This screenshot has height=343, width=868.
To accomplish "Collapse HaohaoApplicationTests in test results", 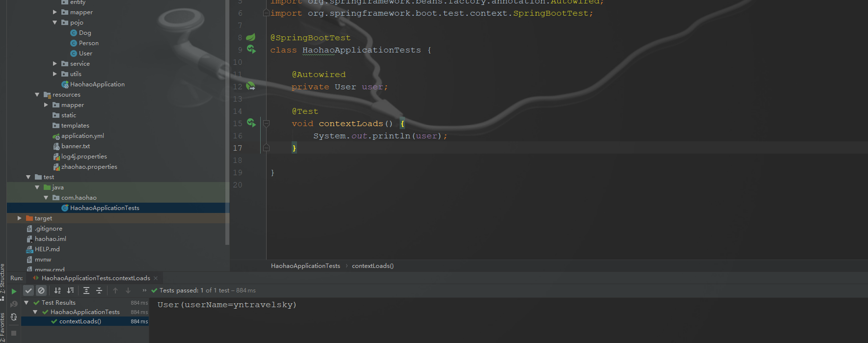I will tap(35, 312).
